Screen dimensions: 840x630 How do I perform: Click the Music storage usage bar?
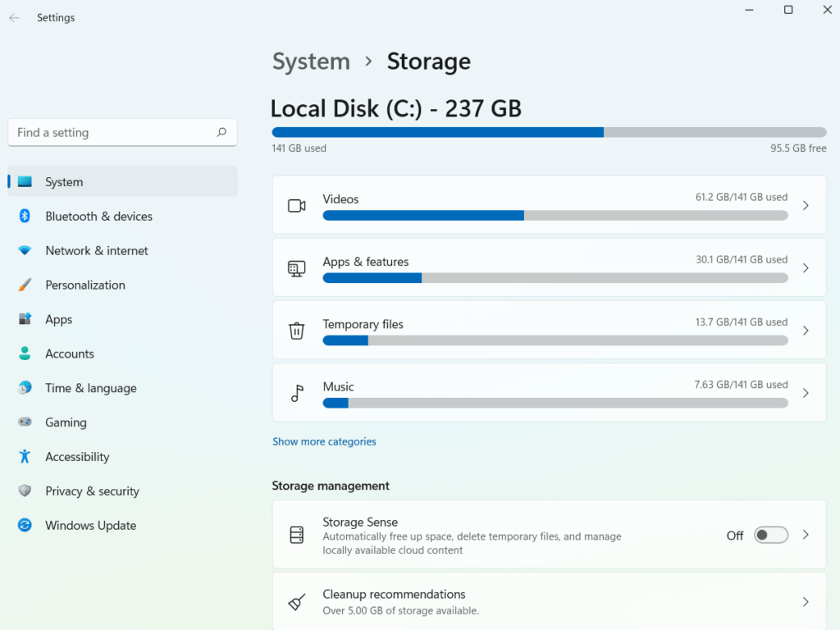555,403
